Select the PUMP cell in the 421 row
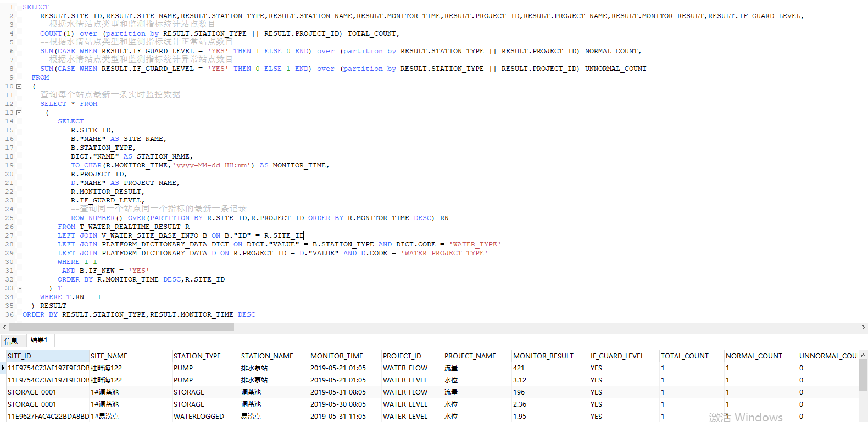The height and width of the screenshot is (422, 868). [206, 368]
